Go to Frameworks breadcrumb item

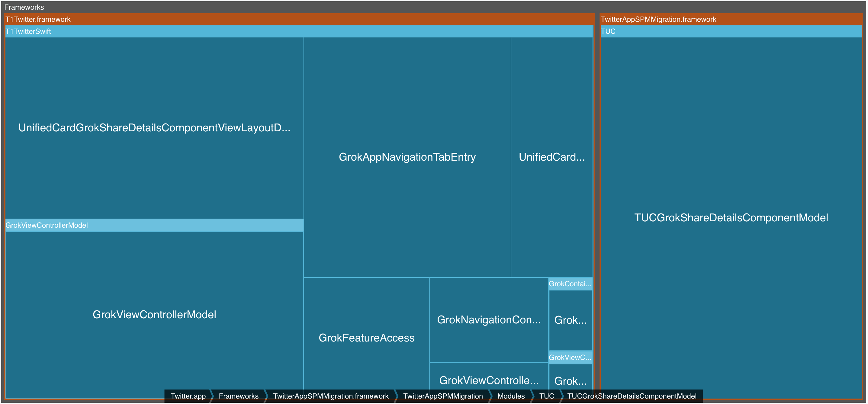coord(238,396)
